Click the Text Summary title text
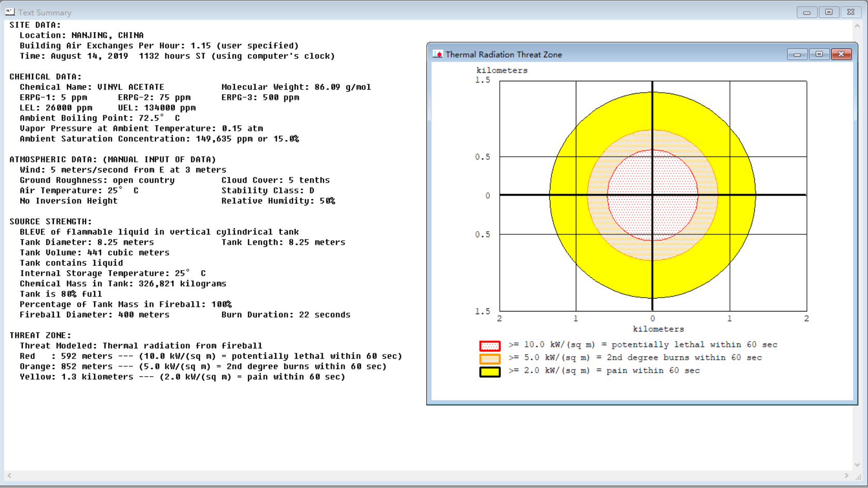Viewport: 868px width, 488px height. pyautogui.click(x=45, y=12)
